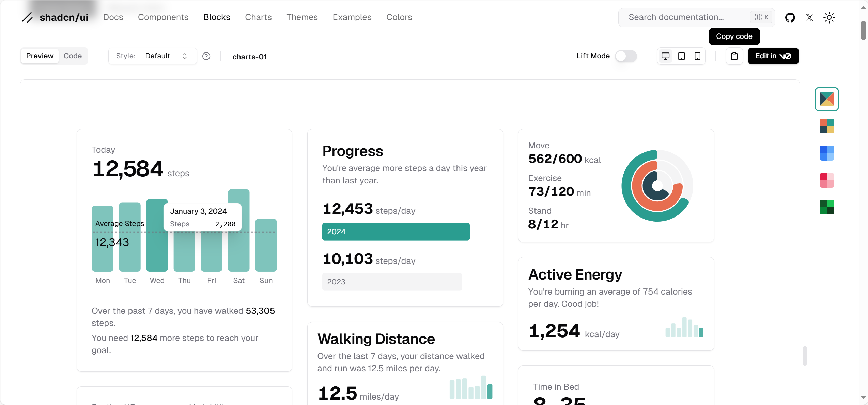Click the Edit in v0 button
This screenshot has width=868, height=405.
pos(773,56)
